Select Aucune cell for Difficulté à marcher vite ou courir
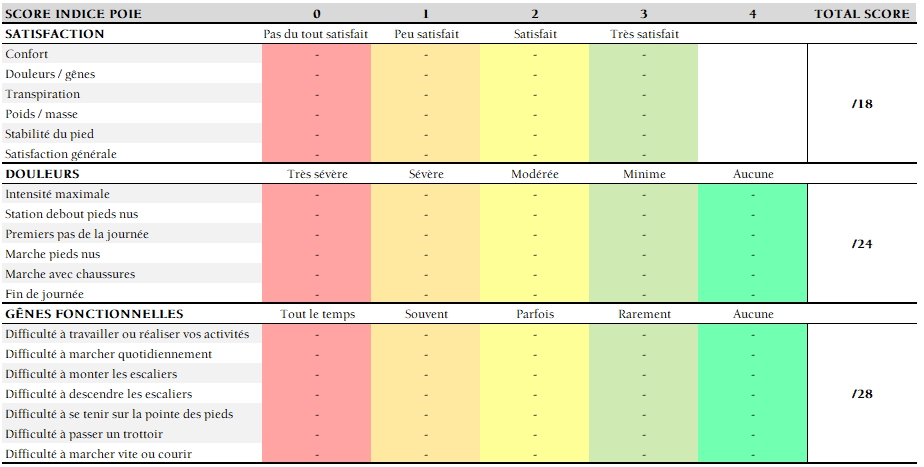 [752, 454]
